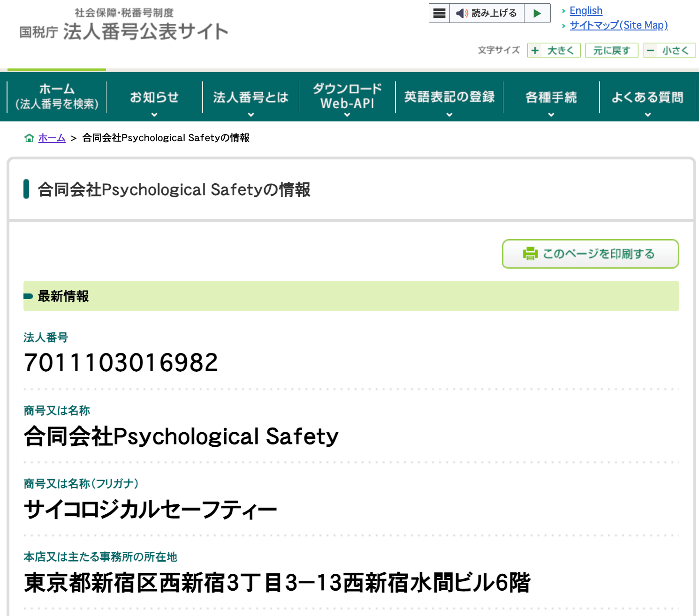This screenshot has height=616, width=699.
Task: Open the サイトマップ (Site Map) link
Action: click(618, 25)
